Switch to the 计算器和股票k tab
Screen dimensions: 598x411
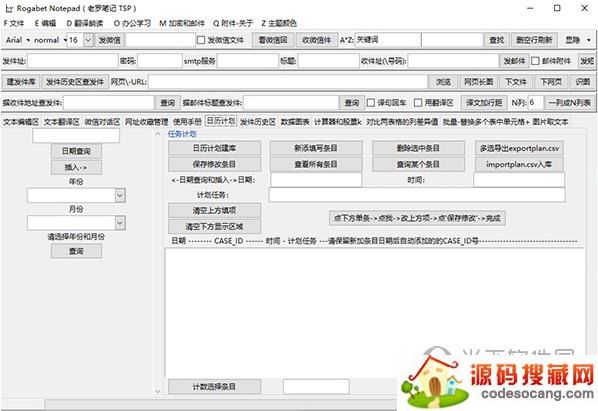338,122
